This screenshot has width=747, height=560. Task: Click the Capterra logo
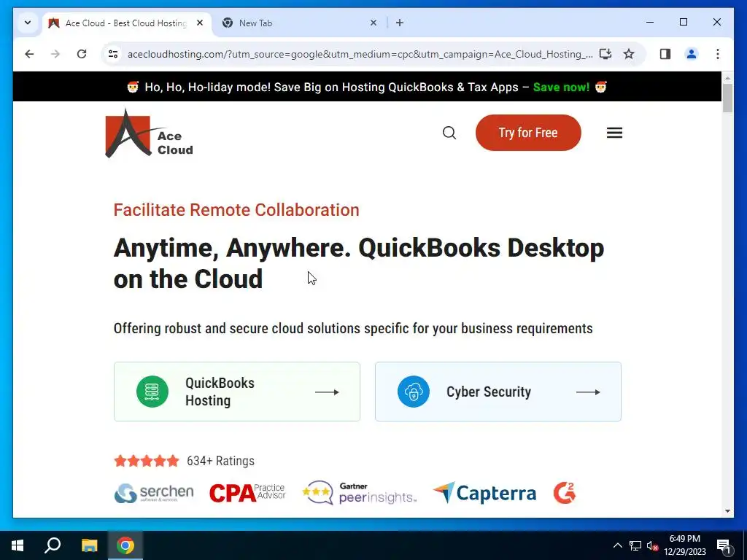484,493
